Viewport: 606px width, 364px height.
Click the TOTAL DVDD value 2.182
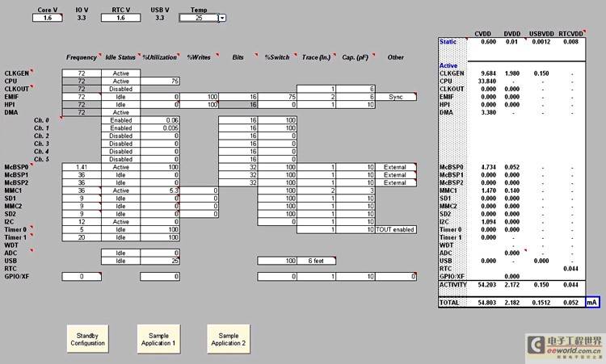point(512,303)
